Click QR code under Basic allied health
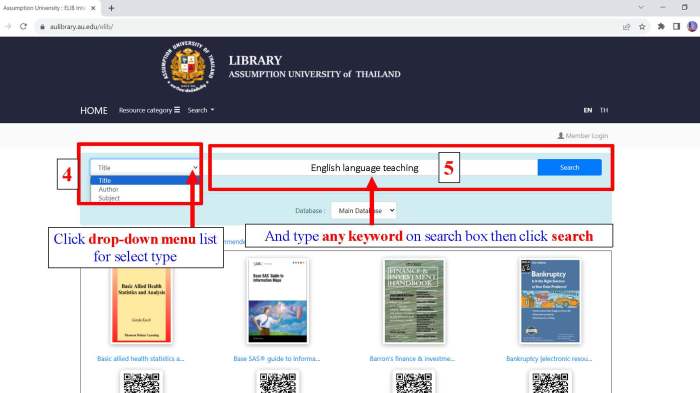Viewport: 700px width, 393px height. 142,383
